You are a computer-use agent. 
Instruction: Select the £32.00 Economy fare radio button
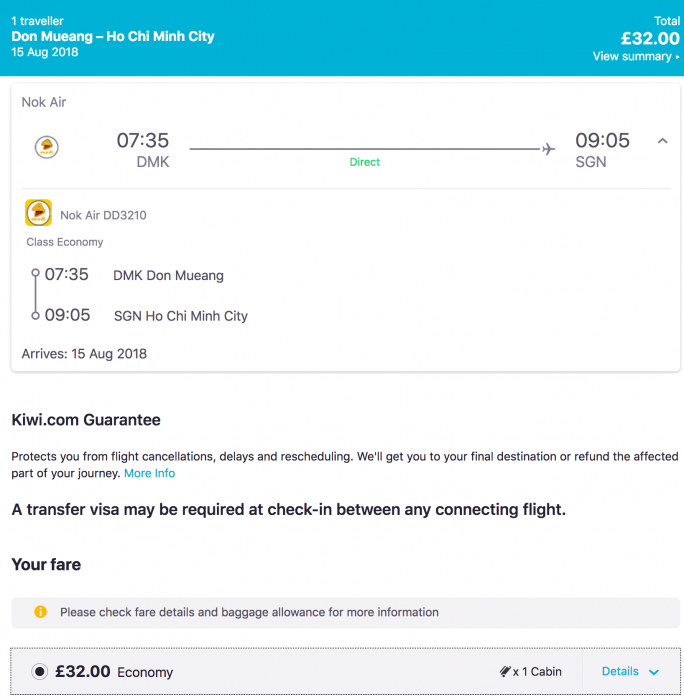click(x=39, y=672)
